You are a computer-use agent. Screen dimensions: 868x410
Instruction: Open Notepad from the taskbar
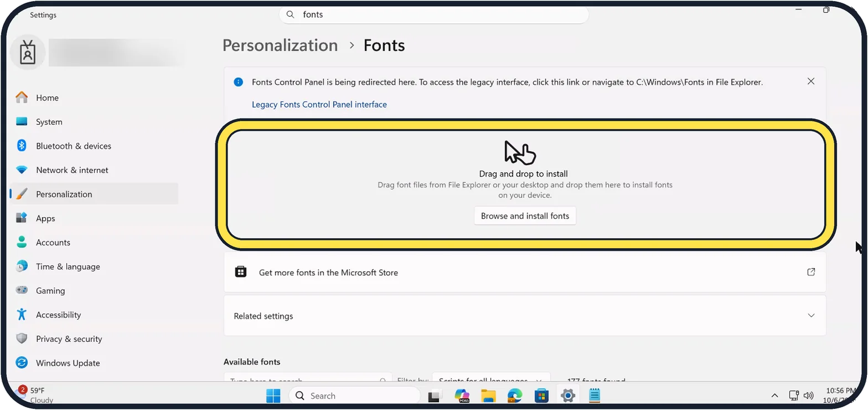coord(595,396)
